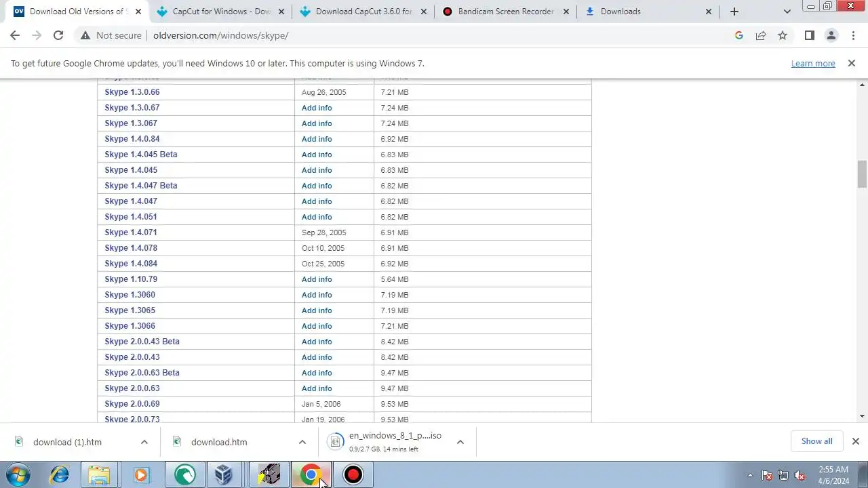Close the Bandicam Screen Recorder tab

(x=566, y=12)
